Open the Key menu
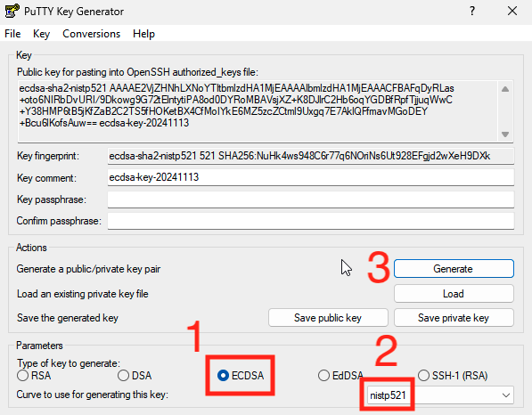 pos(41,34)
